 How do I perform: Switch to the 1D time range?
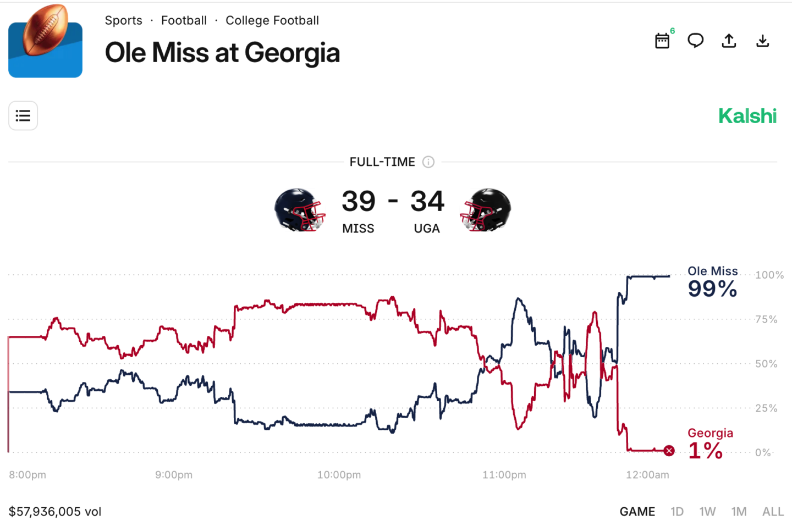tap(677, 512)
